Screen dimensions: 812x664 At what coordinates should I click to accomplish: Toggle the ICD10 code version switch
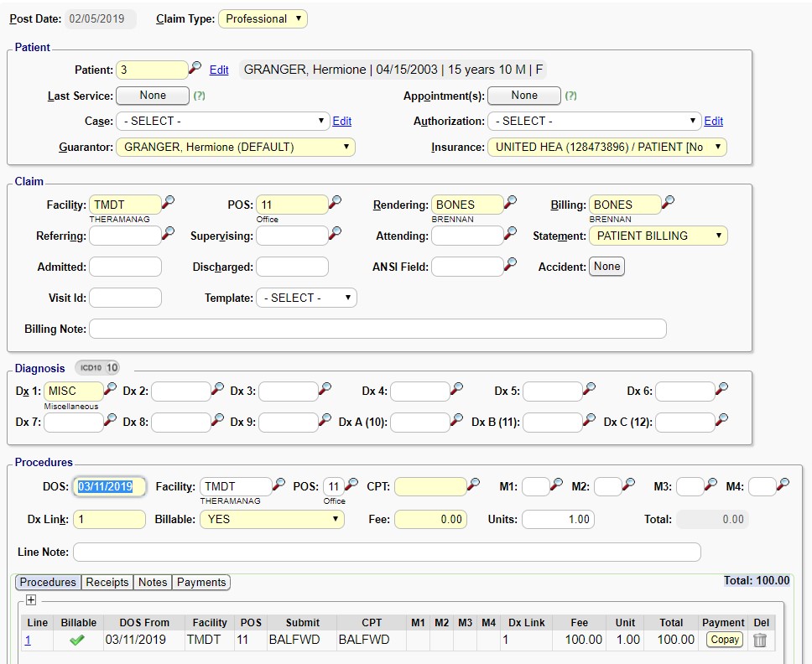(x=99, y=367)
